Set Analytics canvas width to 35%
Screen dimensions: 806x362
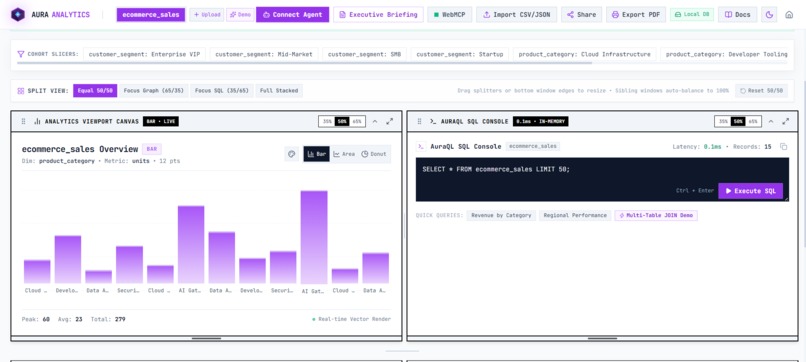pyautogui.click(x=326, y=121)
